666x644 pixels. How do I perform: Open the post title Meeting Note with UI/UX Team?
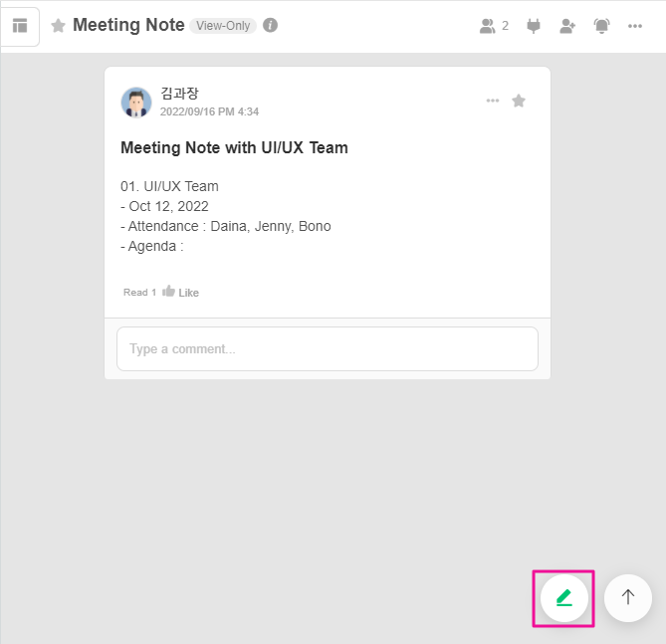tap(234, 148)
